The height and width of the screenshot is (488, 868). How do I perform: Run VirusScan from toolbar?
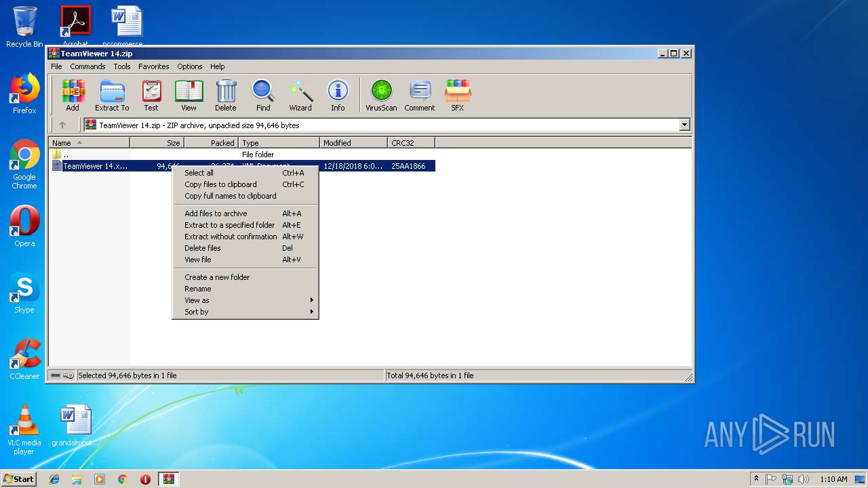coord(381,95)
